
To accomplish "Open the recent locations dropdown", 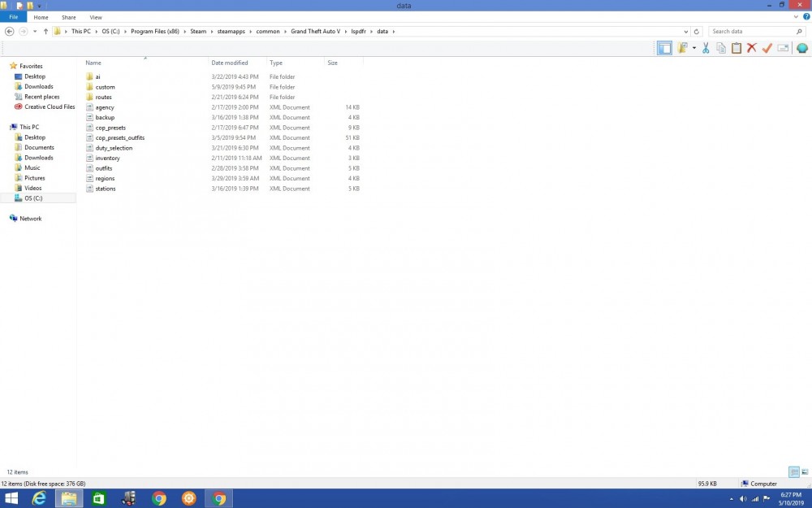I will pyautogui.click(x=35, y=32).
